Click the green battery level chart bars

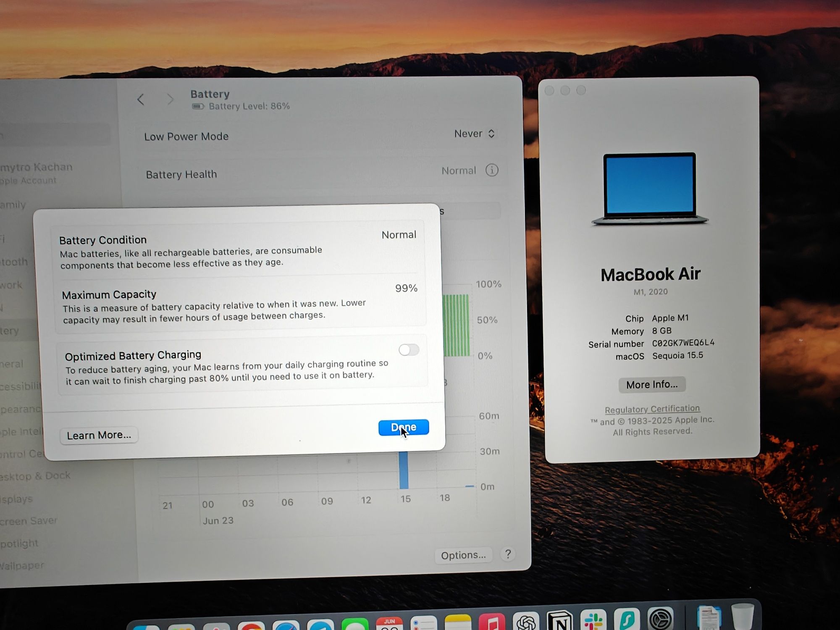tap(456, 325)
